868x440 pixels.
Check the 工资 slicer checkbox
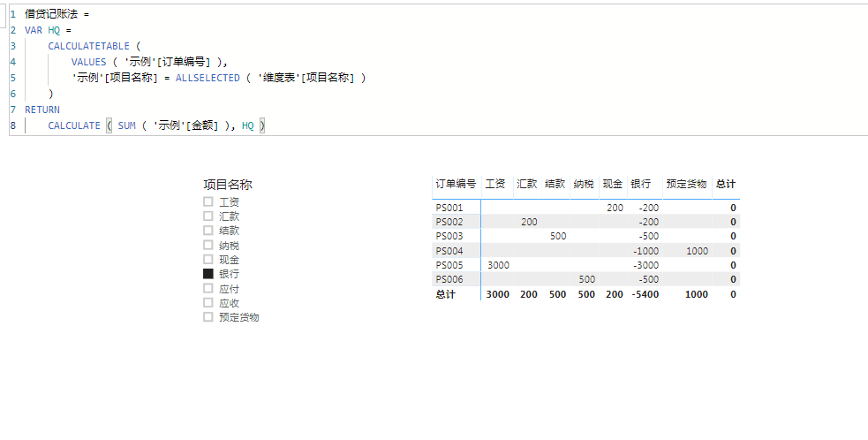208,201
